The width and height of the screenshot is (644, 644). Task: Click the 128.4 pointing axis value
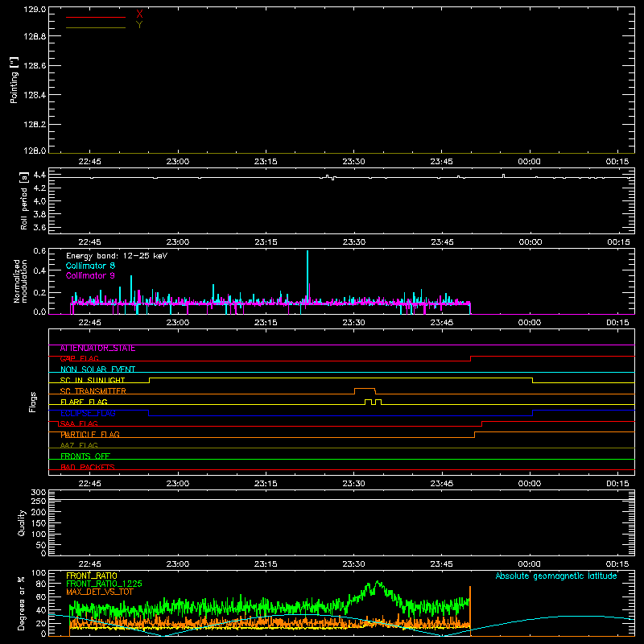(35, 95)
